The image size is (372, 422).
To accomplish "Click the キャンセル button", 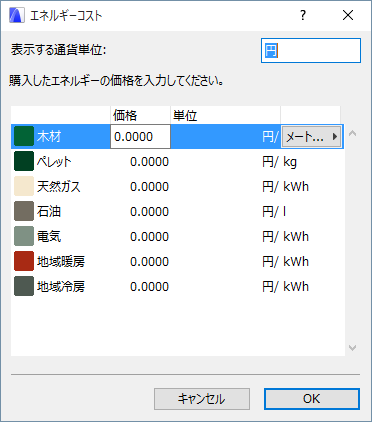I will pos(202,399).
